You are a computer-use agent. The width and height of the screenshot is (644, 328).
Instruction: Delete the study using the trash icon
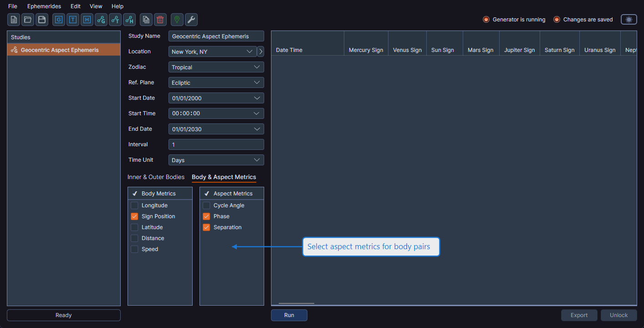point(160,20)
